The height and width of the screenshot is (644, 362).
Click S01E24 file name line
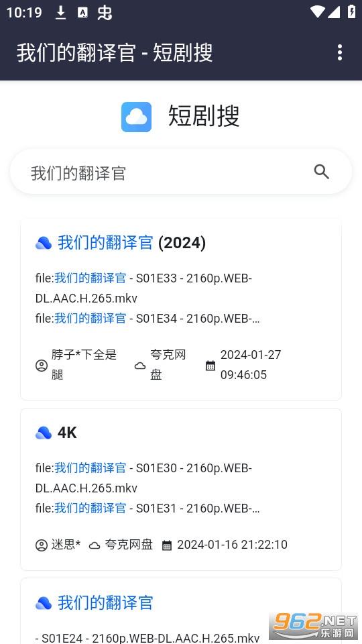point(147,638)
